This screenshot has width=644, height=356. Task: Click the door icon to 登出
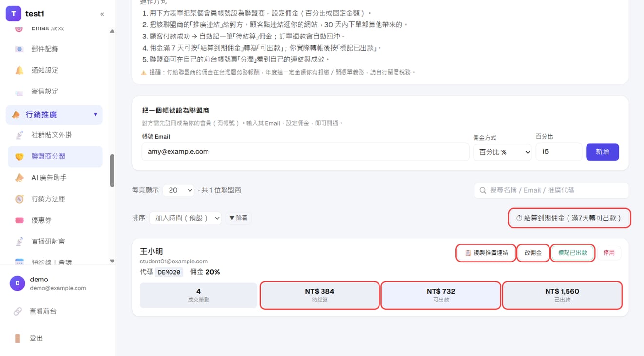click(x=18, y=338)
